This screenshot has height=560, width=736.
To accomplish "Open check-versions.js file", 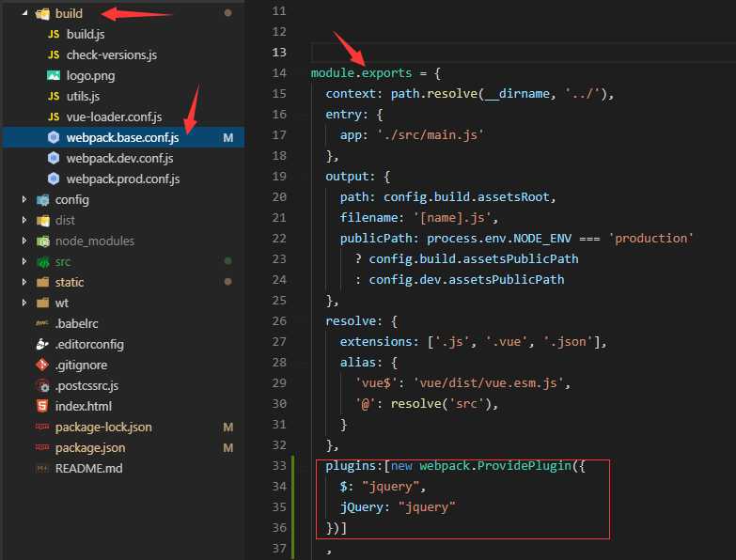I will 112,54.
